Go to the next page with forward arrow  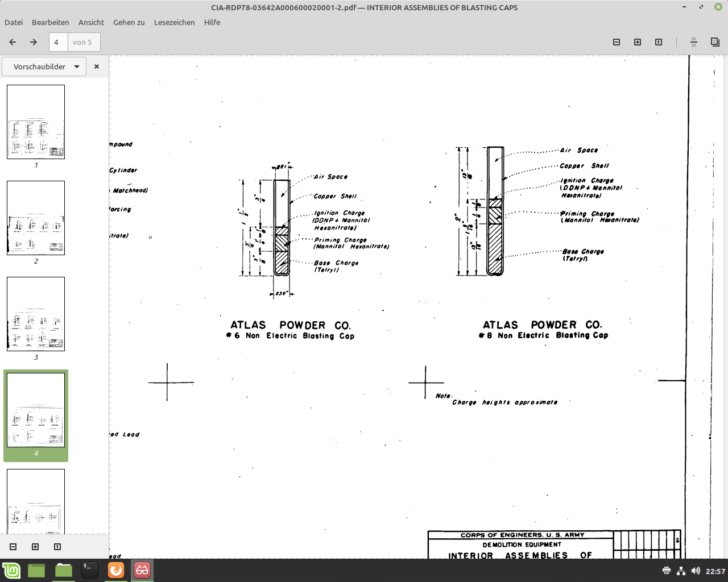pyautogui.click(x=34, y=42)
